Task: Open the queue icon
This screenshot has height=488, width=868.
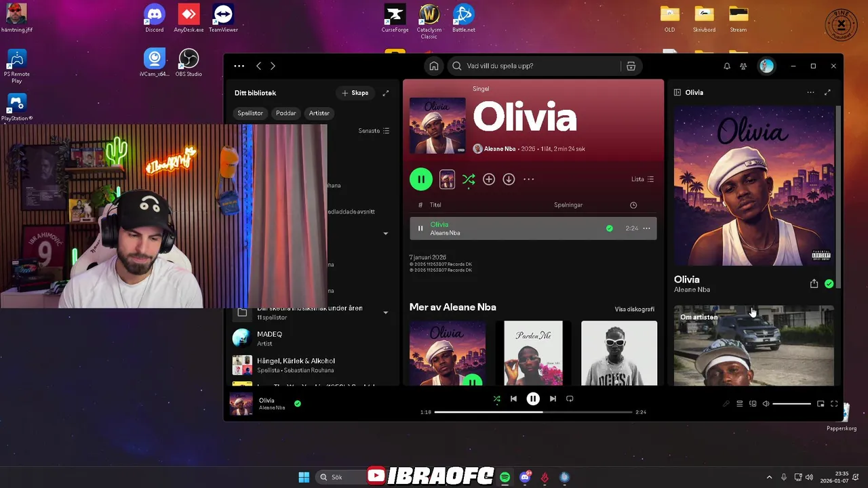Action: pyautogui.click(x=739, y=404)
